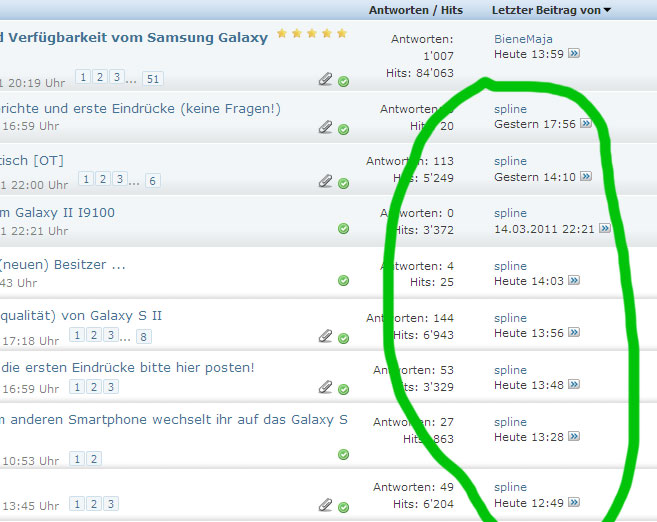This screenshot has width=657, height=522.
Task: Open thread (neuen) Besitzer ...
Action: [63, 265]
